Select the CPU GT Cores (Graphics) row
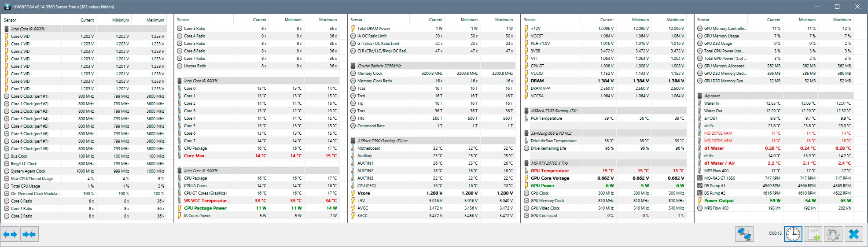This screenshot has width=868, height=247. click(258, 193)
